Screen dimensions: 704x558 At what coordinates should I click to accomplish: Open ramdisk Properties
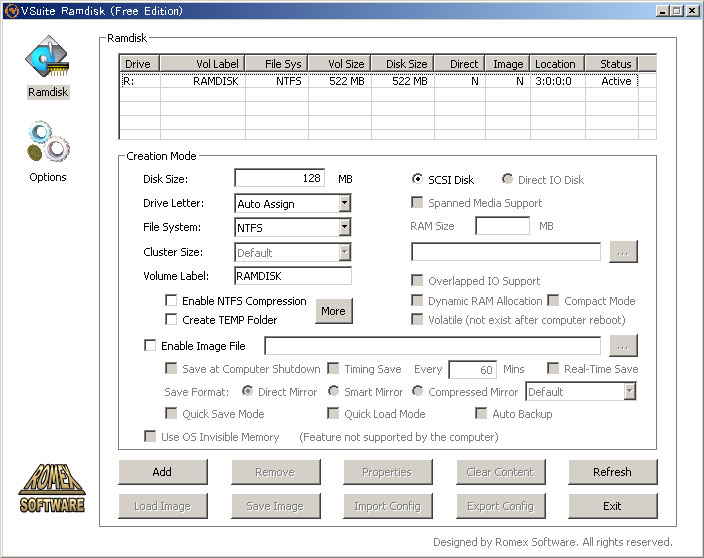(x=388, y=472)
